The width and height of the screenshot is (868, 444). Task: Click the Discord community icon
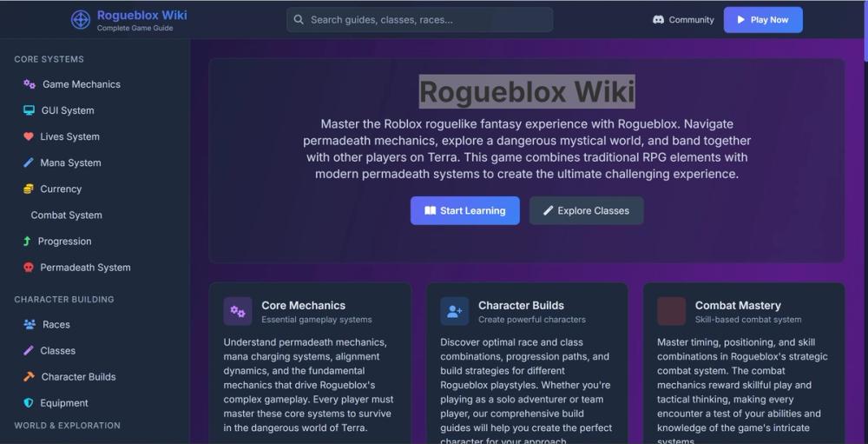tap(658, 20)
